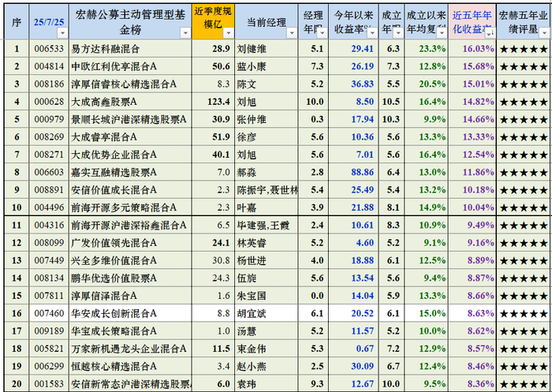Select fund name 嘉实互融精选股票A

pos(114,172)
